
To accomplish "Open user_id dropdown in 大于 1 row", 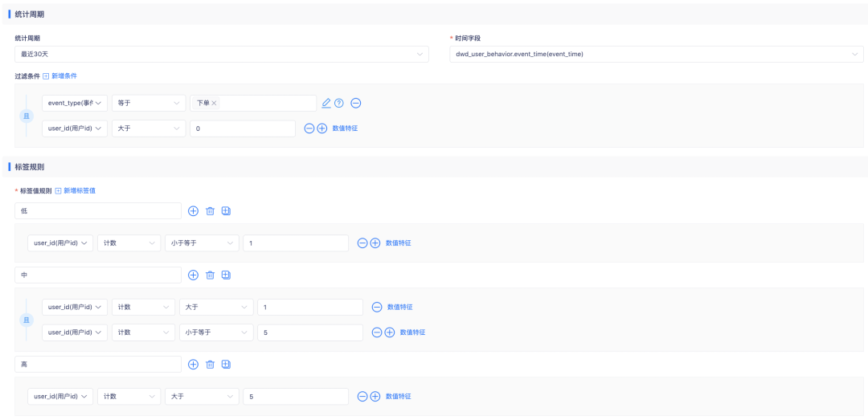I will [75, 307].
